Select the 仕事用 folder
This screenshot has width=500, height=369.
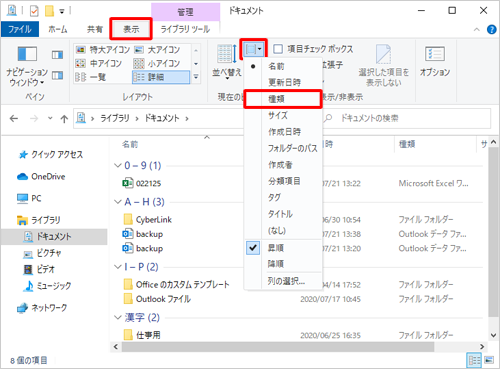(142, 335)
